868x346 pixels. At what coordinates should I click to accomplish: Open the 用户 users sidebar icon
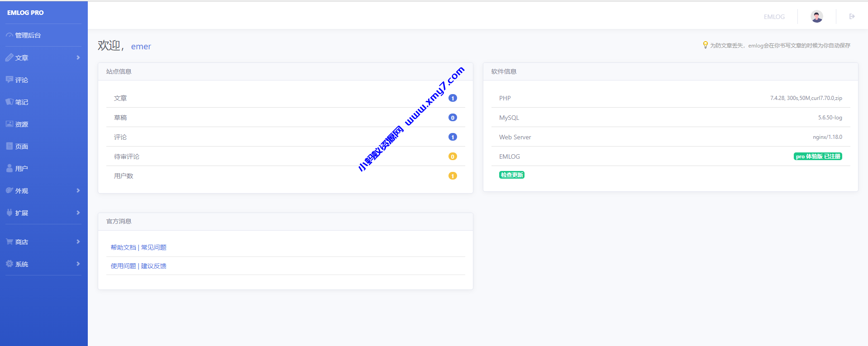tap(10, 168)
